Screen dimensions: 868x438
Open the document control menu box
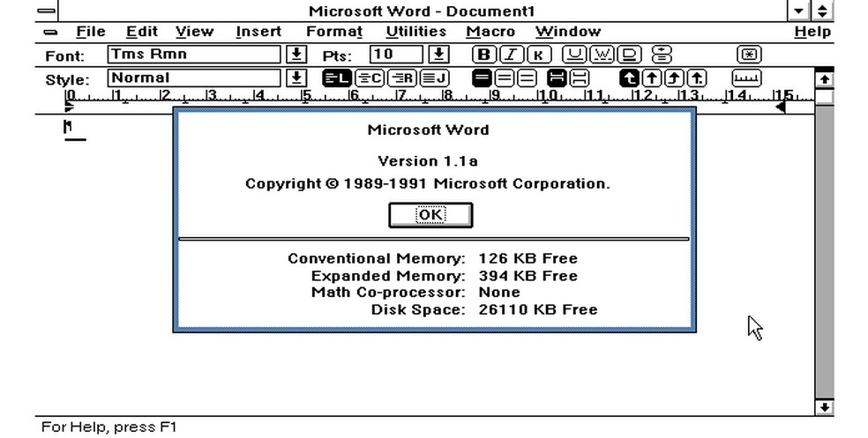click(50, 32)
